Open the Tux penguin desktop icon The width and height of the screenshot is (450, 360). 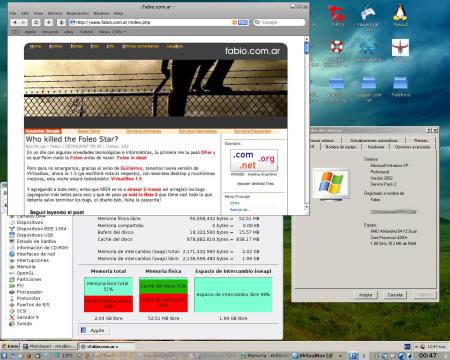(x=400, y=15)
